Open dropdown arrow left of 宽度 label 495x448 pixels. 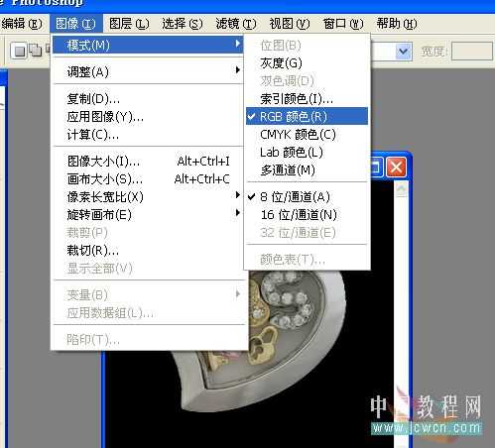pyautogui.click(x=404, y=52)
